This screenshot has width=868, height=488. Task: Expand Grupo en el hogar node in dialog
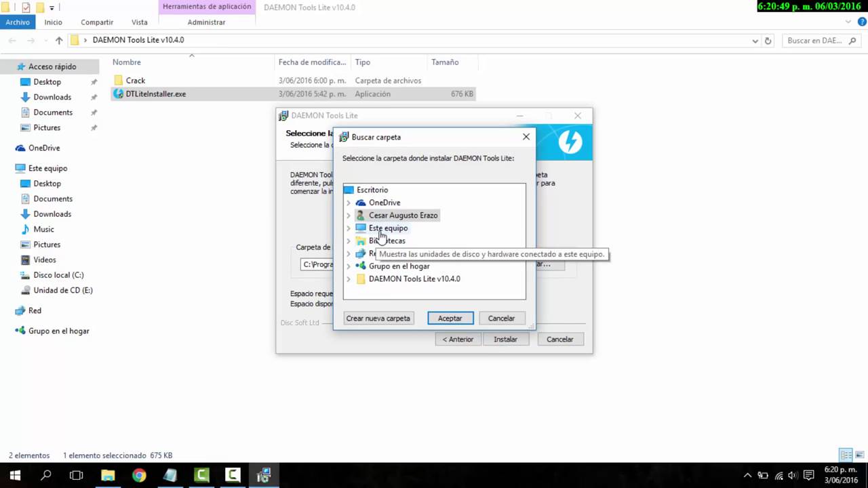pyautogui.click(x=349, y=266)
